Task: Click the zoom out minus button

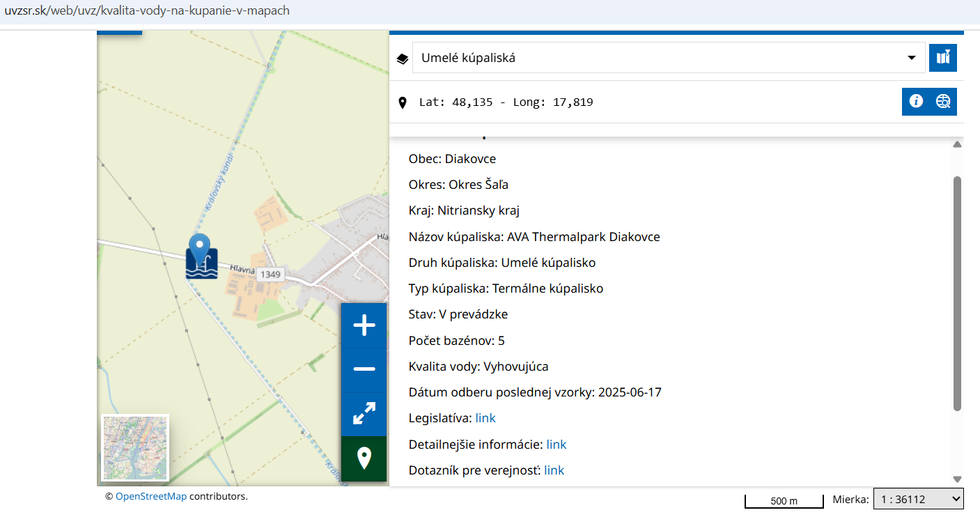Action: [364, 369]
